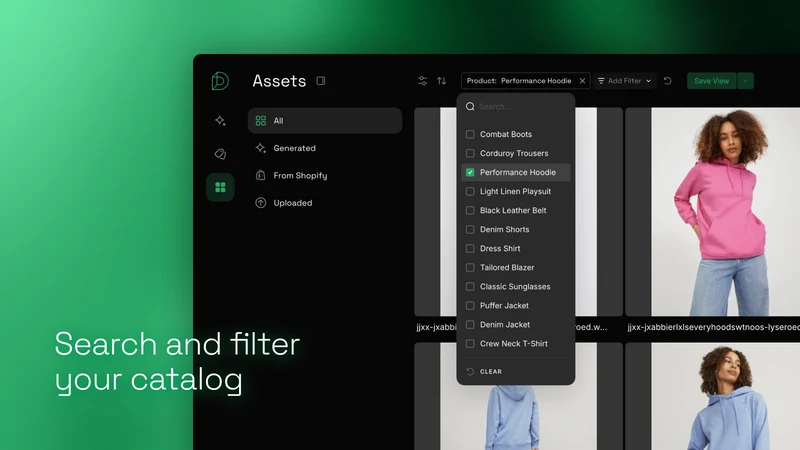Check the Tailored Blazer checkbox
800x450 pixels.
point(470,267)
